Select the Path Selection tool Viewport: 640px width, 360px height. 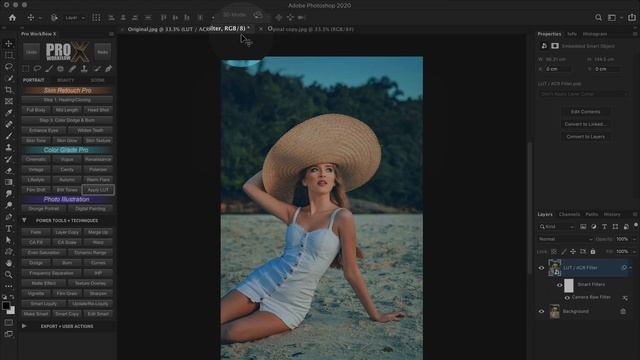pos(9,240)
